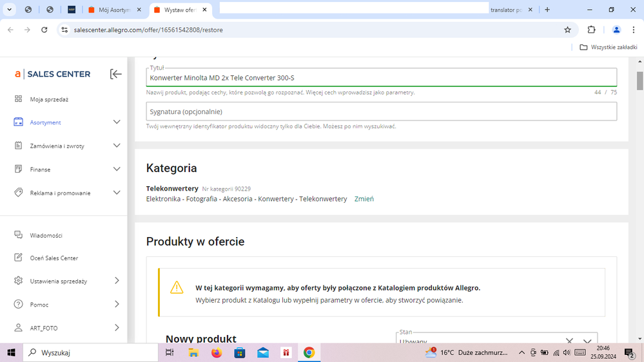
Task: Select the Wystaw ofertę tab
Action: tap(181, 10)
